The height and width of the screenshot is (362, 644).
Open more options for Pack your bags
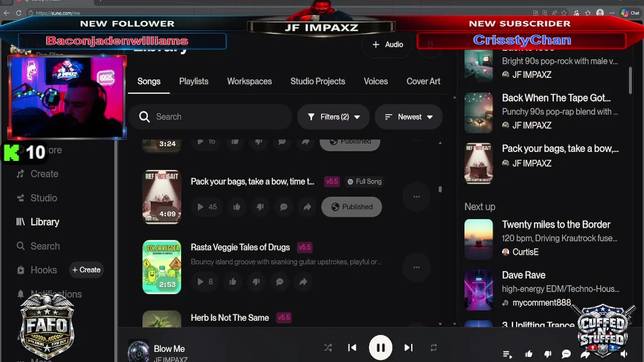[x=416, y=197]
